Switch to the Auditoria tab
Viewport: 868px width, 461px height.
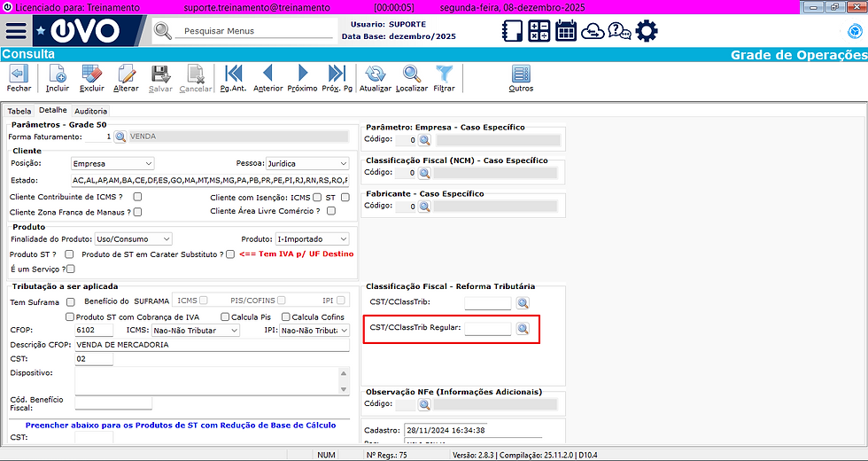point(90,111)
